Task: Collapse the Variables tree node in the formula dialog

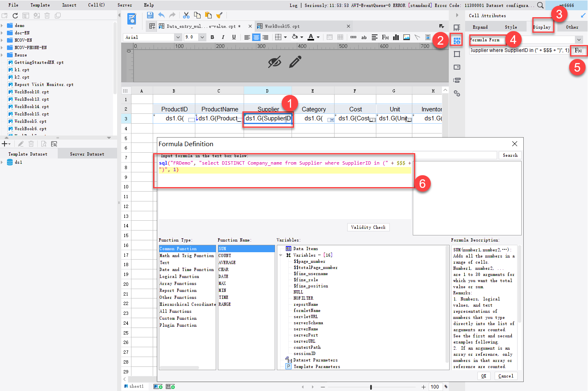Action: pos(281,255)
